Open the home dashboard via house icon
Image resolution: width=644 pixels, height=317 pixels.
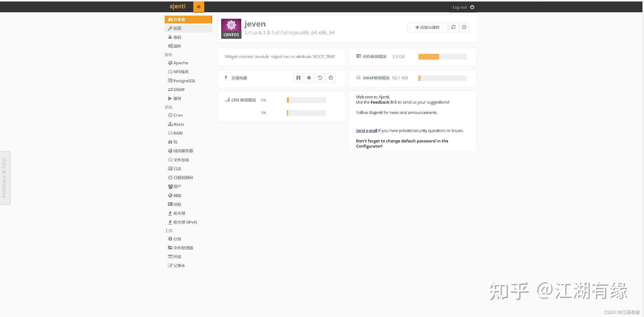point(199,7)
